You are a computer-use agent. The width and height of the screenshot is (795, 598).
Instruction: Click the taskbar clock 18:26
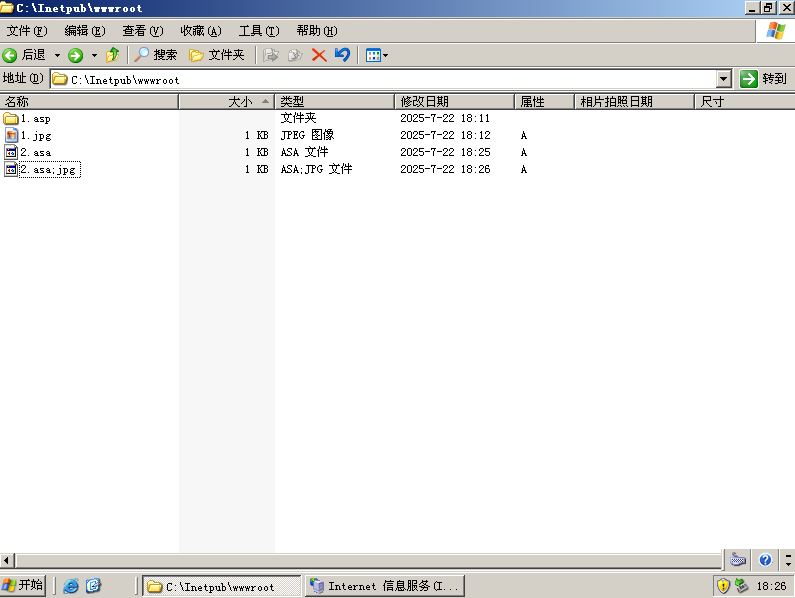(x=771, y=586)
